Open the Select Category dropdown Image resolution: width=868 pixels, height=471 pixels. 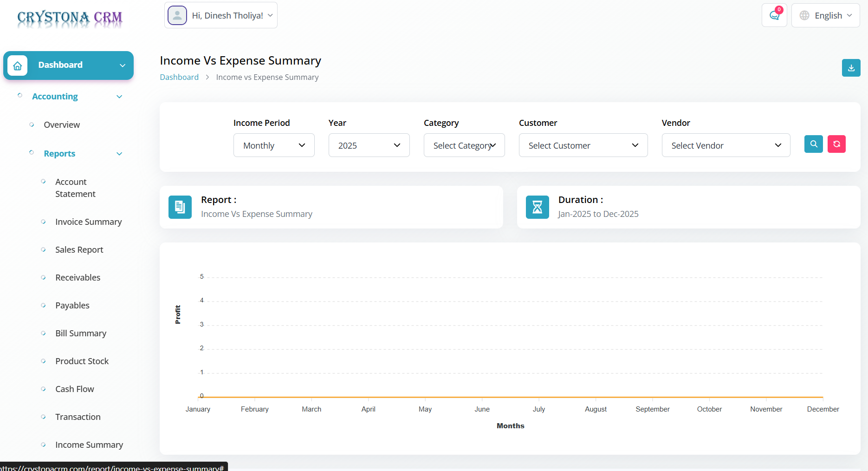[464, 145]
